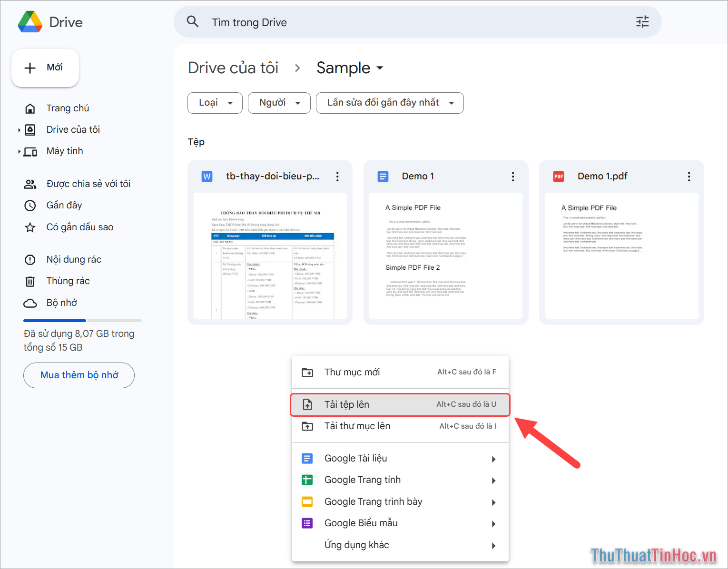Expand the Google Trang tính submenu arrow
This screenshot has height=569, width=728.
pos(494,481)
